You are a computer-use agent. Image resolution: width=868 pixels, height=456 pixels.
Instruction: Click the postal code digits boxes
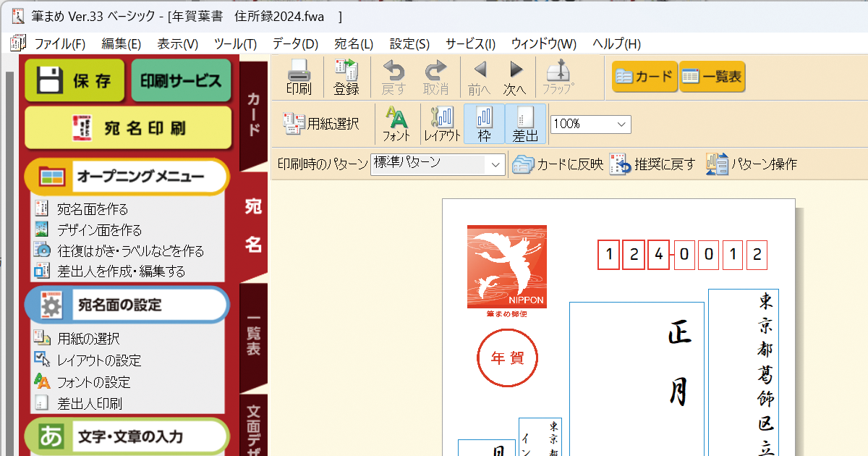click(x=683, y=255)
